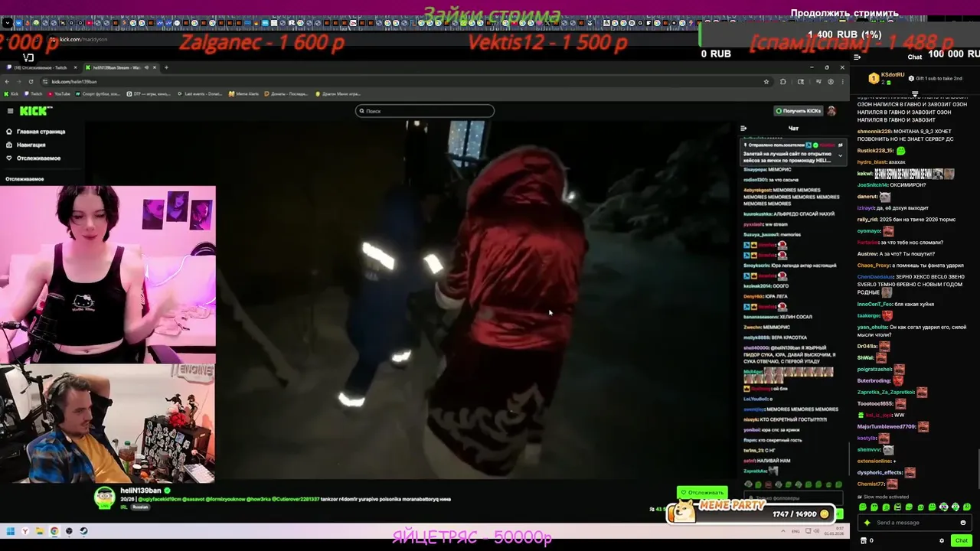
Task: Click the Получить KICKs button
Action: point(798,111)
